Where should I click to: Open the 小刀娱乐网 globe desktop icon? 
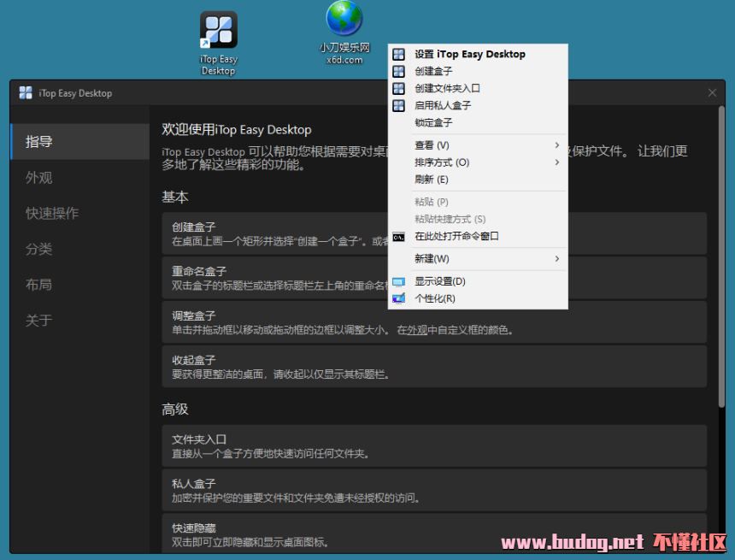pyautogui.click(x=344, y=21)
